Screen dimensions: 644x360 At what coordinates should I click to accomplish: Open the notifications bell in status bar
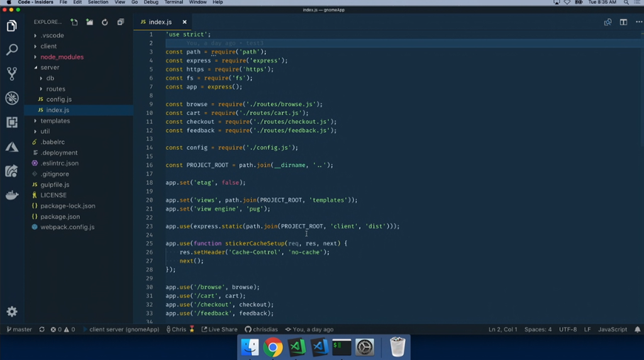[637, 329]
